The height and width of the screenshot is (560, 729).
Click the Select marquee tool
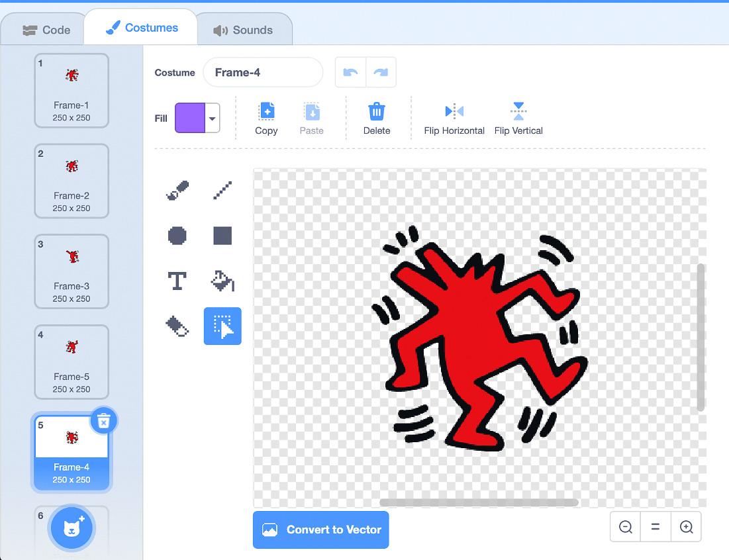[x=222, y=326]
